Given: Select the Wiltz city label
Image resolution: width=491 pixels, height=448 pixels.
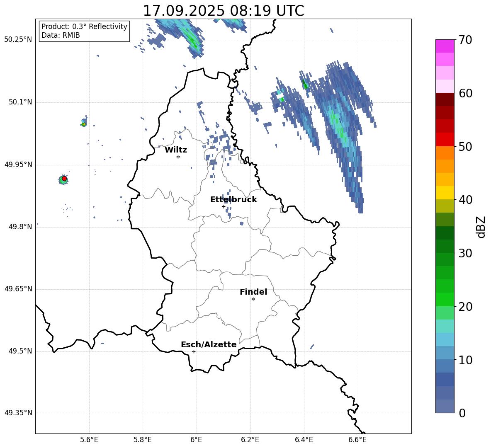Looking at the screenshot, I should (x=176, y=150).
